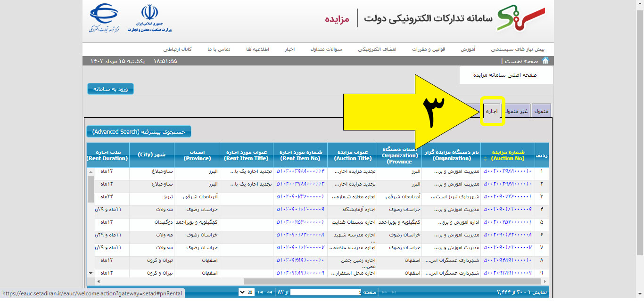The height and width of the screenshot is (301, 644).
Task: Open Advanced Search (جستجوی پیشرفته)
Action: click(x=139, y=132)
